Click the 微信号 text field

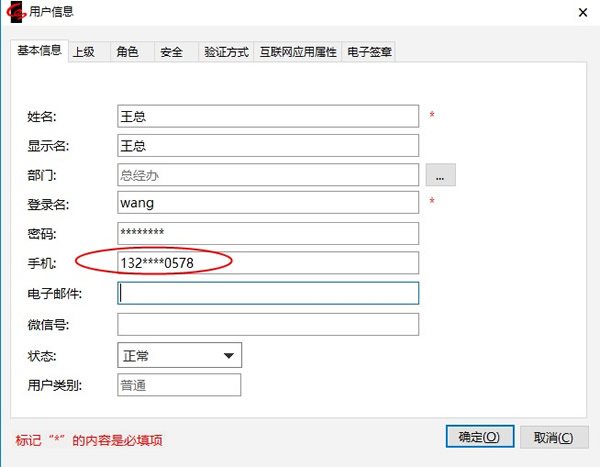point(267,325)
